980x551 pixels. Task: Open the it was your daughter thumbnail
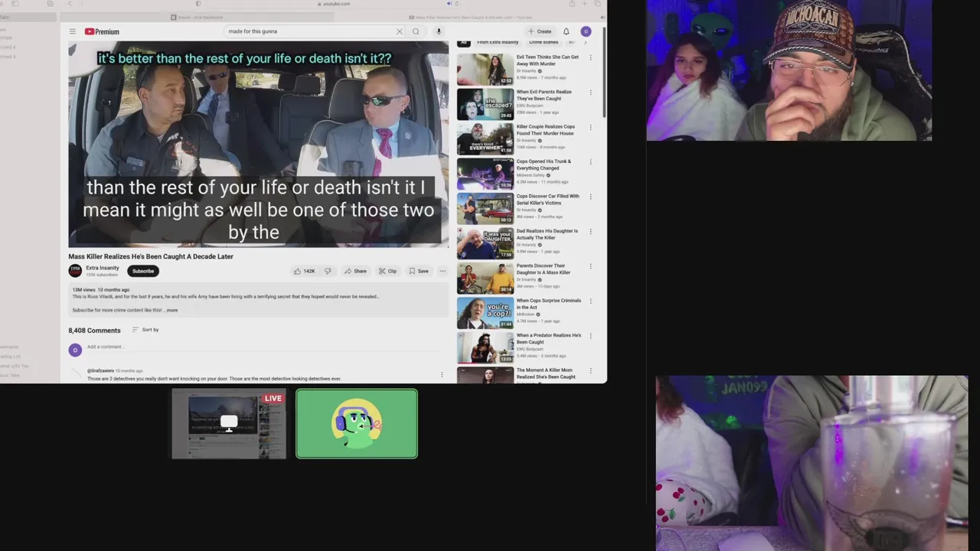pyautogui.click(x=485, y=243)
